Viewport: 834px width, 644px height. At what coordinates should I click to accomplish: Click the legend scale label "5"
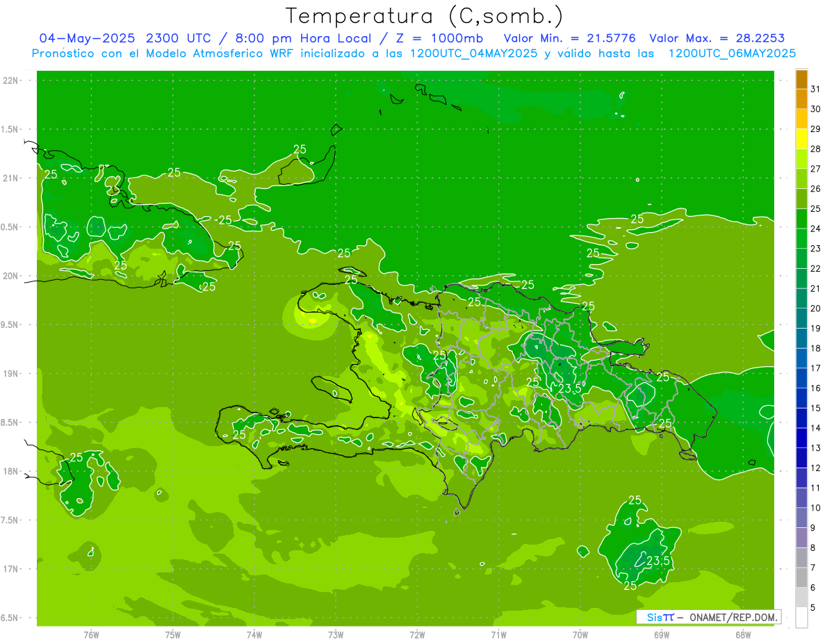813,607
